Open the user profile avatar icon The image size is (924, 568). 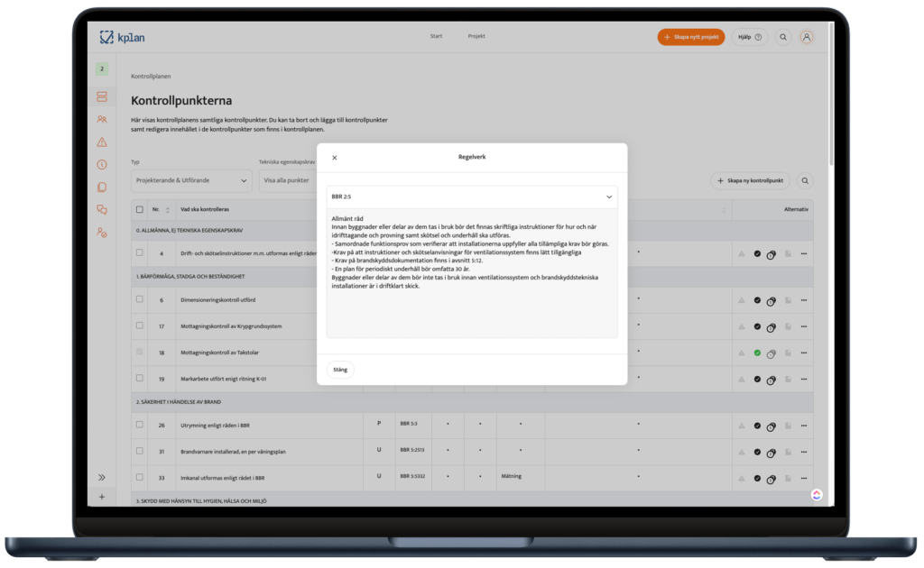807,37
